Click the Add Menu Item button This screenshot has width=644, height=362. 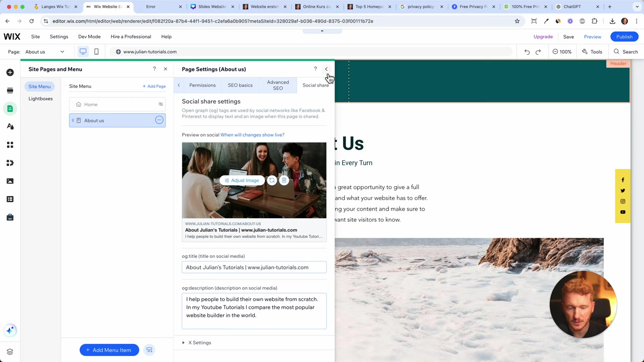click(109, 350)
